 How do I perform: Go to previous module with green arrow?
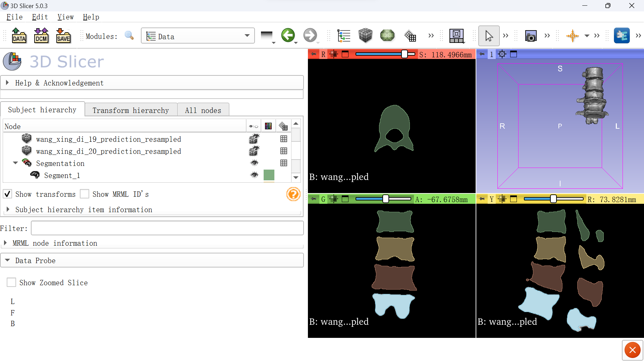(288, 36)
